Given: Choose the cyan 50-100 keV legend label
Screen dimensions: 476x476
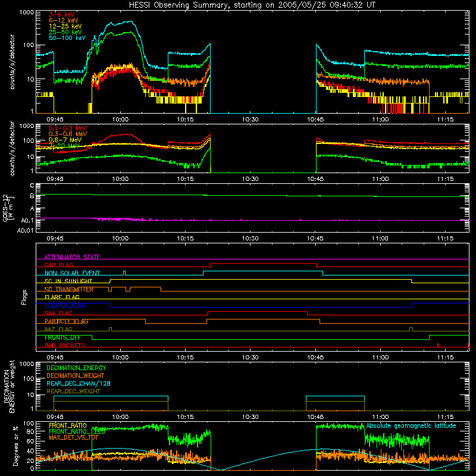Looking at the screenshot, I should tap(67, 38).
